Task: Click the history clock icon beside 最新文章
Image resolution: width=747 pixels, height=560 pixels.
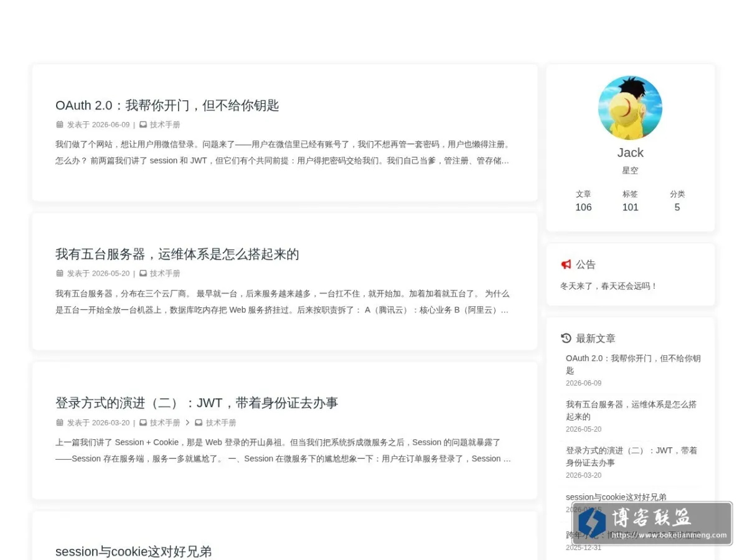Action: (566, 338)
